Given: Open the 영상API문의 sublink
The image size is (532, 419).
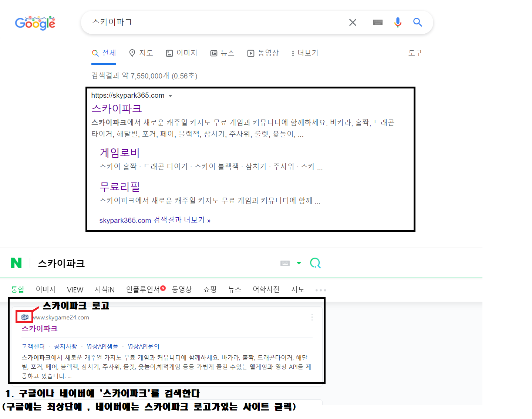Looking at the screenshot, I should 143,346.
